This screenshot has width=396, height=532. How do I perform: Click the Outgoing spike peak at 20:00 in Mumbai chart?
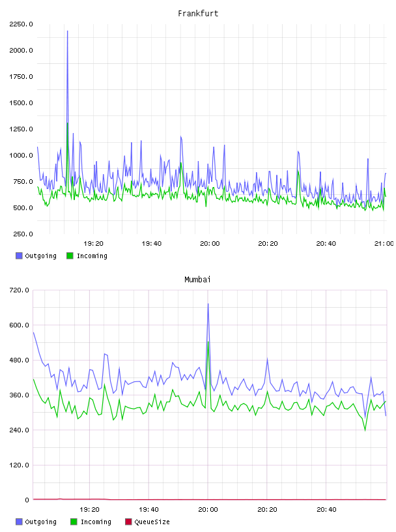point(208,304)
